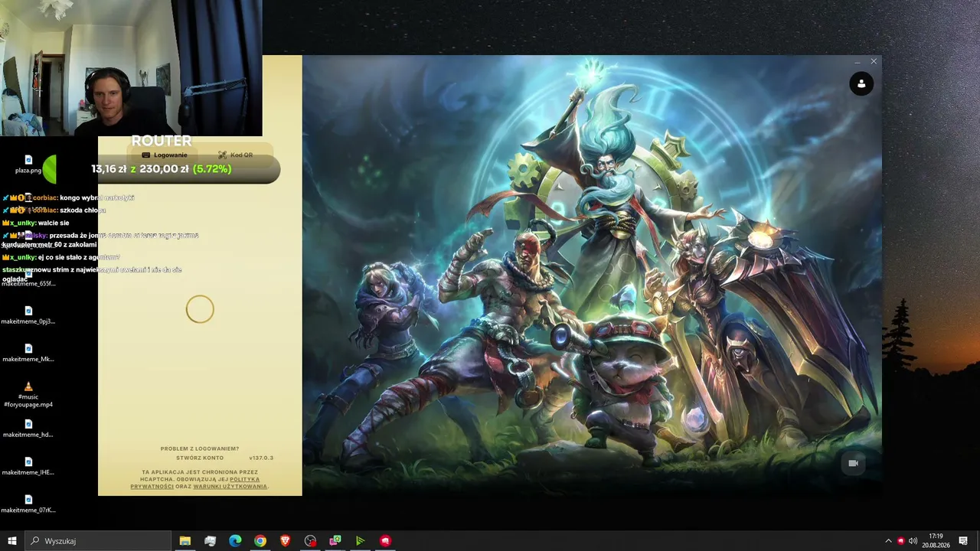Switch to the Logowanie tab
The height and width of the screenshot is (551, 980).
click(x=165, y=155)
